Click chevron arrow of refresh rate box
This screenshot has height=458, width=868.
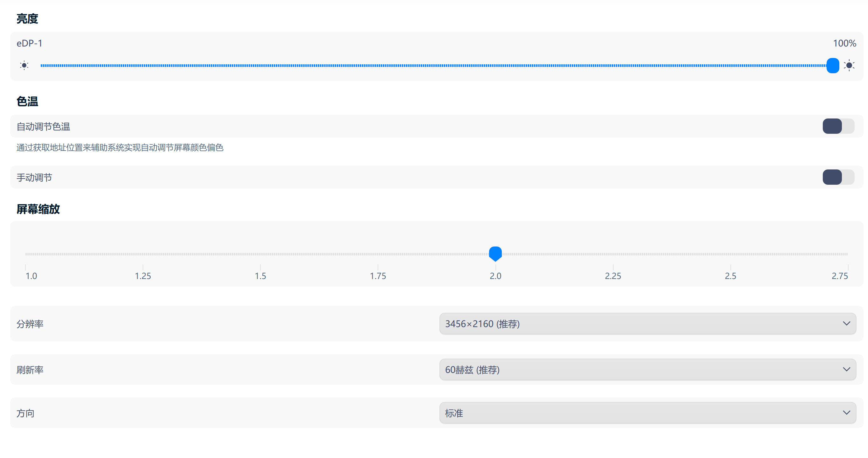[x=846, y=369]
